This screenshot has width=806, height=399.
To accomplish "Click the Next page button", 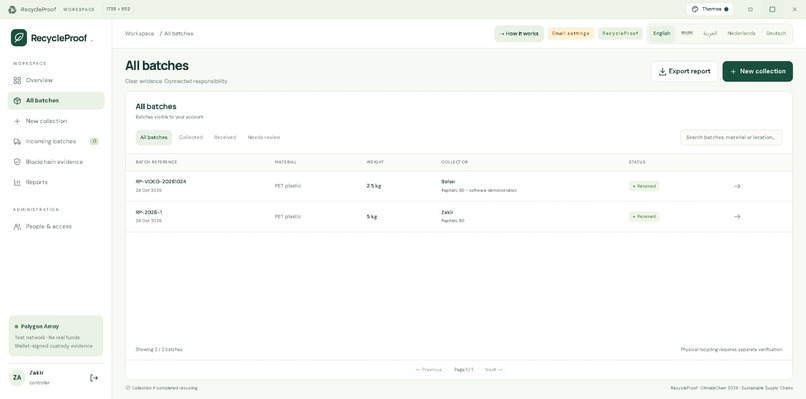I will coord(493,370).
